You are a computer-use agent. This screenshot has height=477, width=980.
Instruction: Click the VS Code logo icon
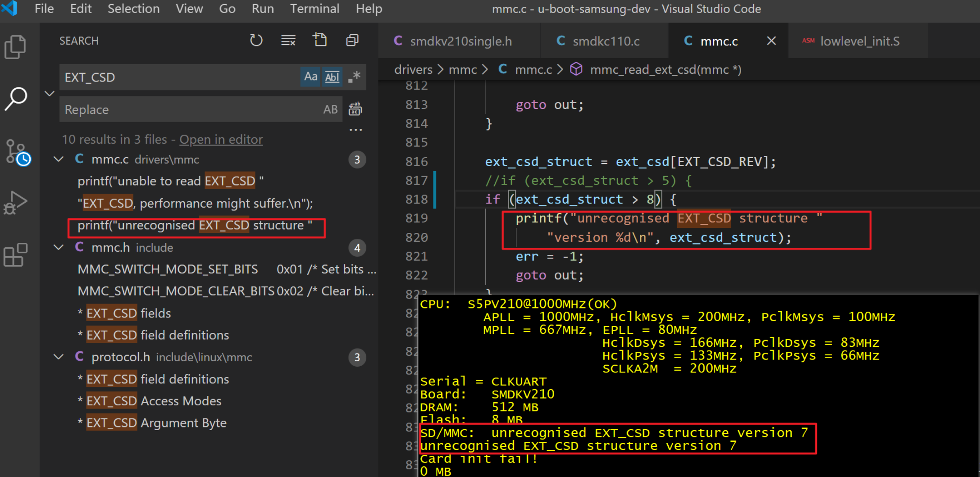pos(10,8)
